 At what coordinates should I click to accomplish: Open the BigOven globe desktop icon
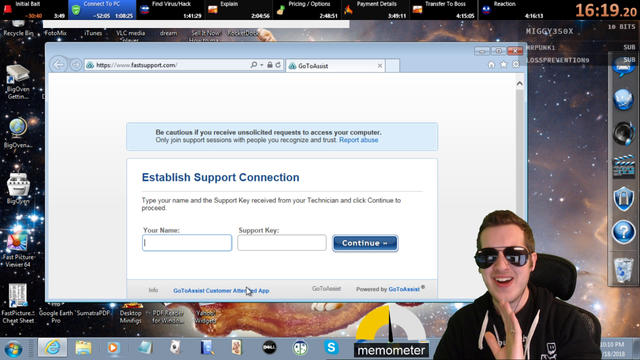(x=18, y=133)
